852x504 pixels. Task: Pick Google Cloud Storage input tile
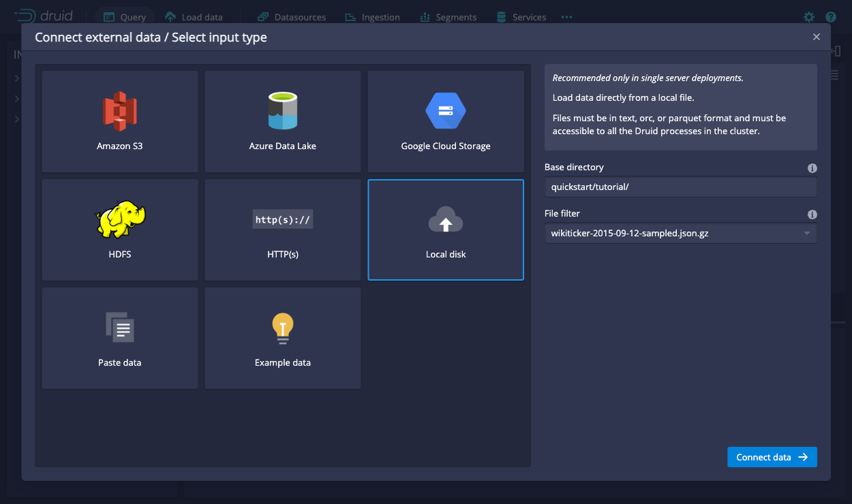[x=445, y=121]
